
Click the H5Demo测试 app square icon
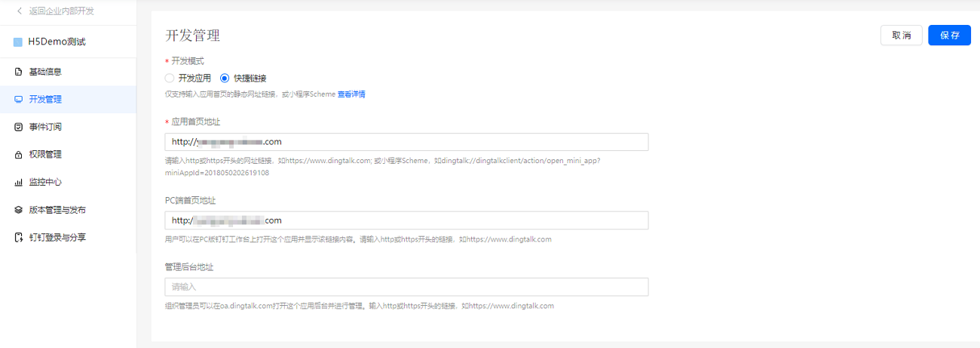pos(18,42)
